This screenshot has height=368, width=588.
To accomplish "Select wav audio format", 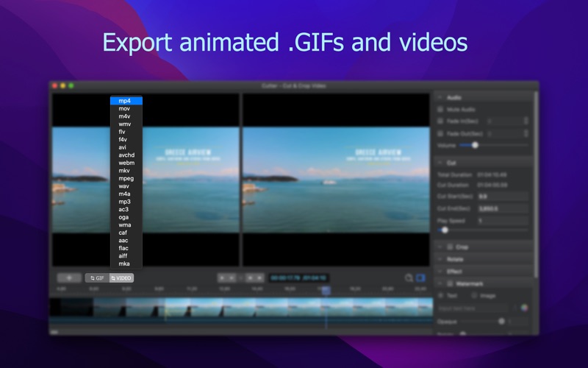I will pos(126,186).
